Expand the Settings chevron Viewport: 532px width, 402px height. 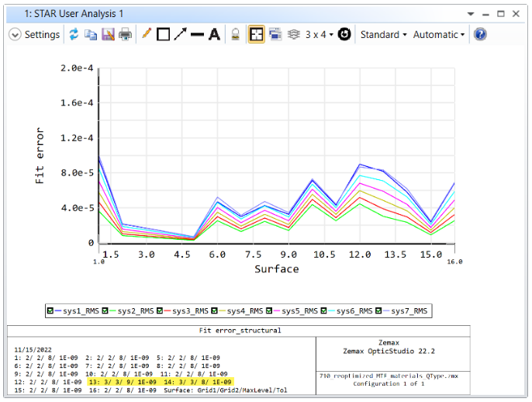pyautogui.click(x=15, y=34)
